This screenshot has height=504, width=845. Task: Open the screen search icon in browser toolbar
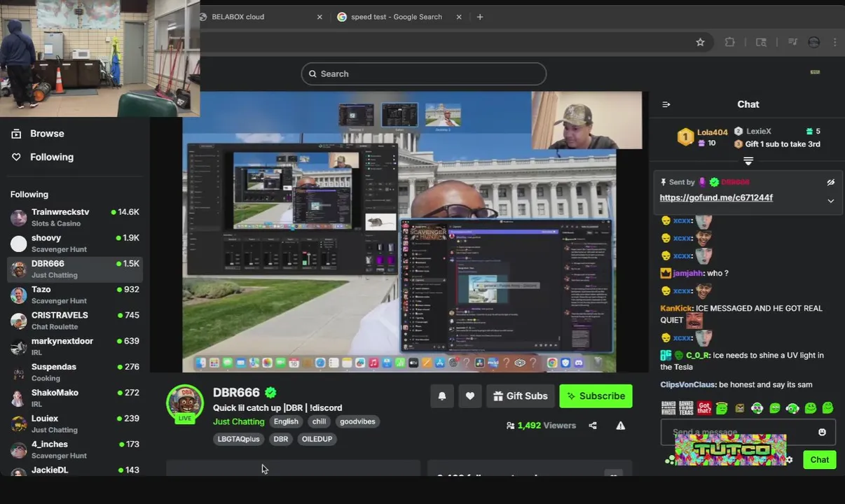click(x=761, y=42)
